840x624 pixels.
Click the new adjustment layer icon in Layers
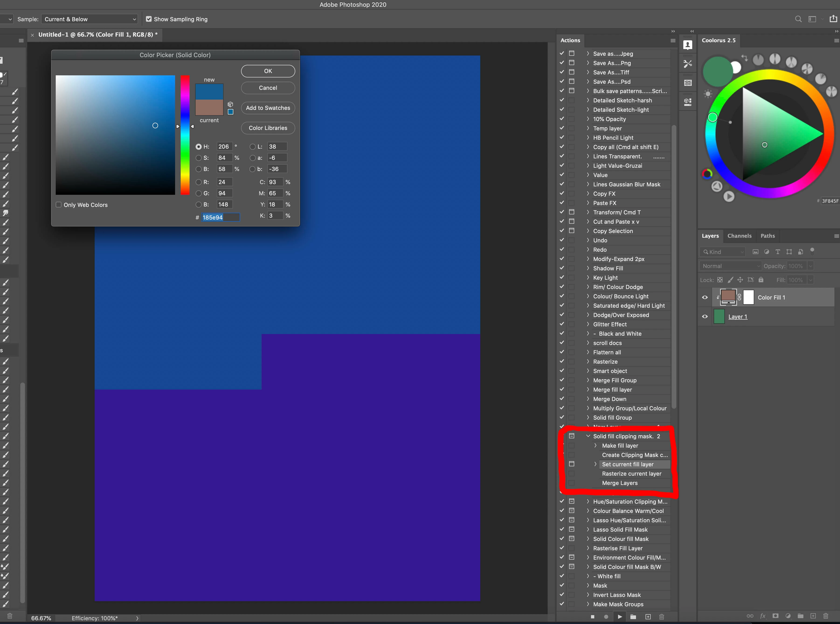[x=788, y=616]
